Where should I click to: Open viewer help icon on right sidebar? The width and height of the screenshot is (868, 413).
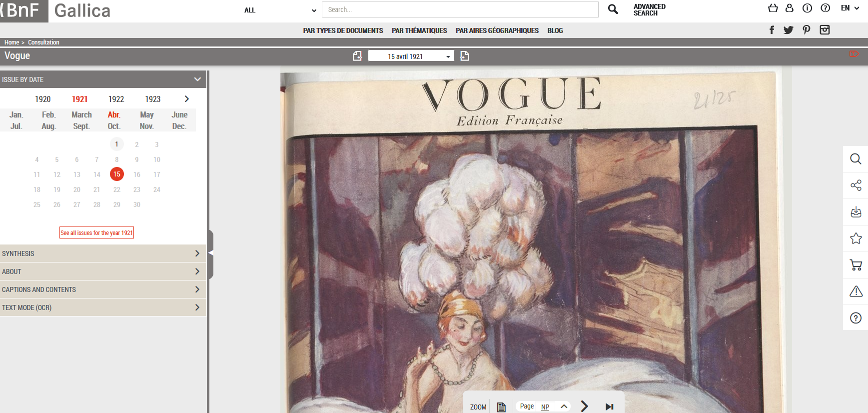tap(856, 318)
